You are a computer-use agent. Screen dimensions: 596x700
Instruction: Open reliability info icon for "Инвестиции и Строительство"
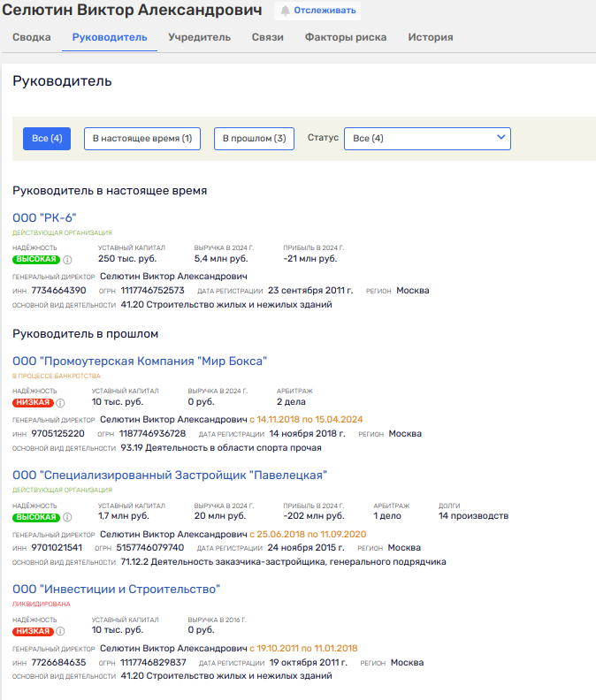tap(60, 631)
